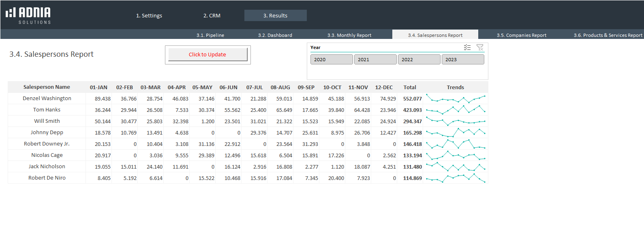Image resolution: width=644 pixels, height=242 pixels.
Task: Filter the report by year 2020
Action: 331,60
